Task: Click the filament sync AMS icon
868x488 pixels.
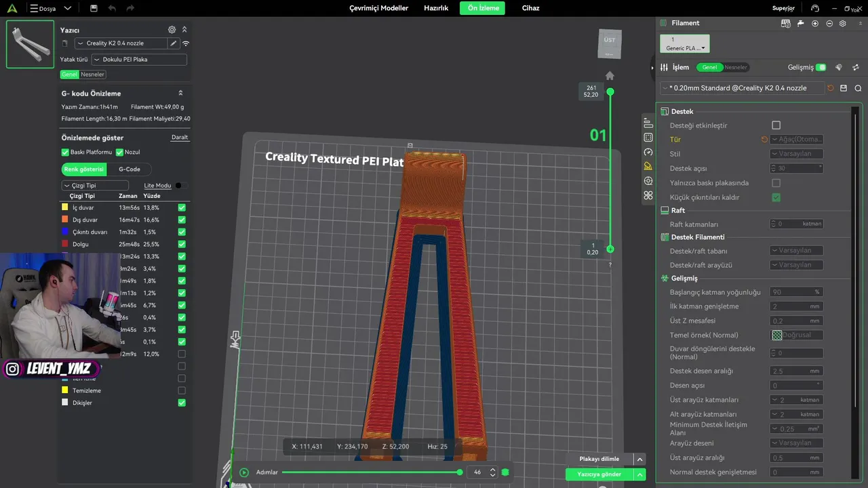Action: 786,23
